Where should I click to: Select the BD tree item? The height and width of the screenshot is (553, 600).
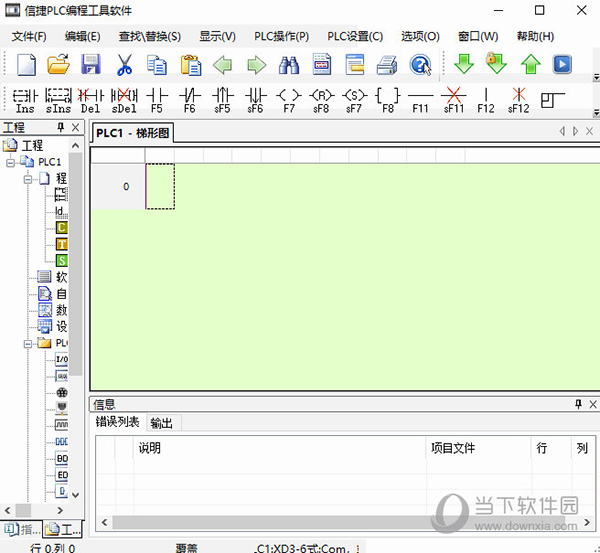62,458
